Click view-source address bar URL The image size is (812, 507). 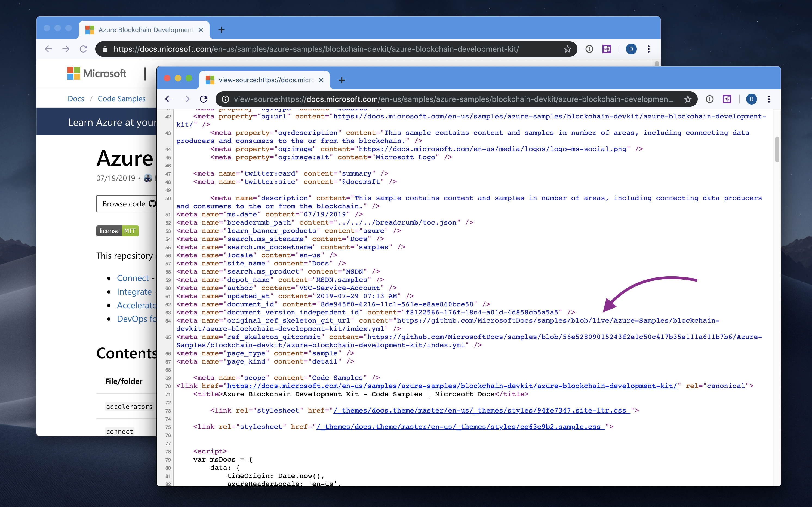[453, 99]
